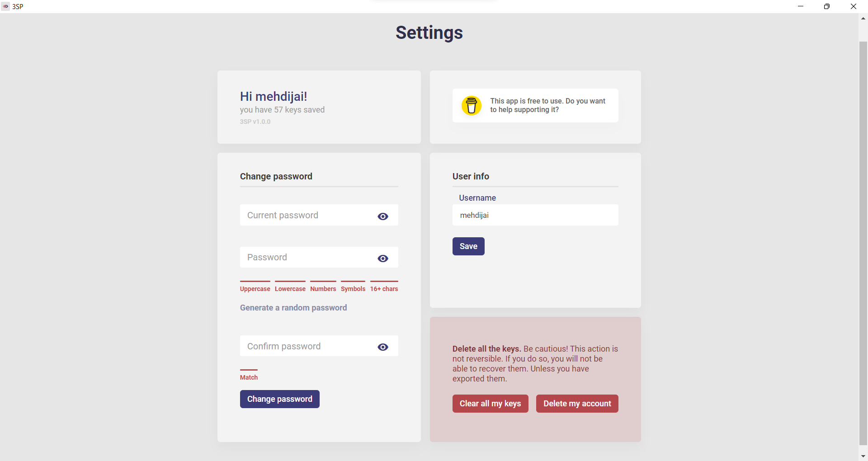
Task: Click the Delete my account button
Action: pyautogui.click(x=577, y=404)
